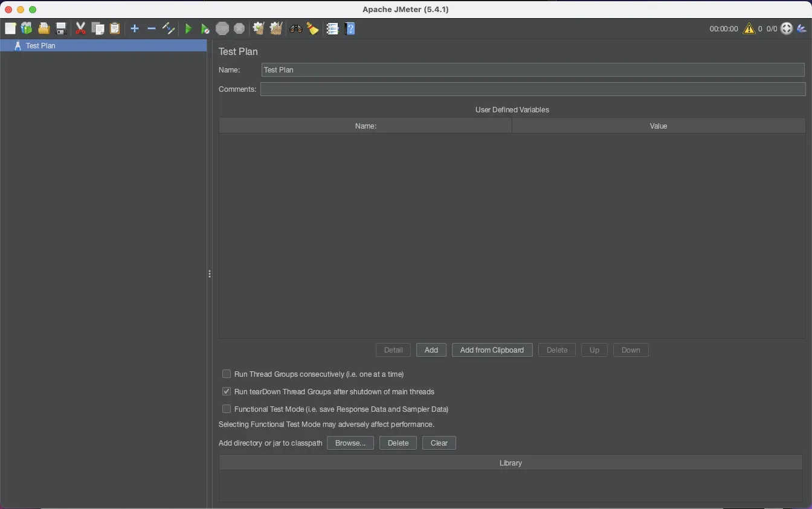Click the Delete button beside Browse...
Image resolution: width=812 pixels, height=509 pixels.
398,443
